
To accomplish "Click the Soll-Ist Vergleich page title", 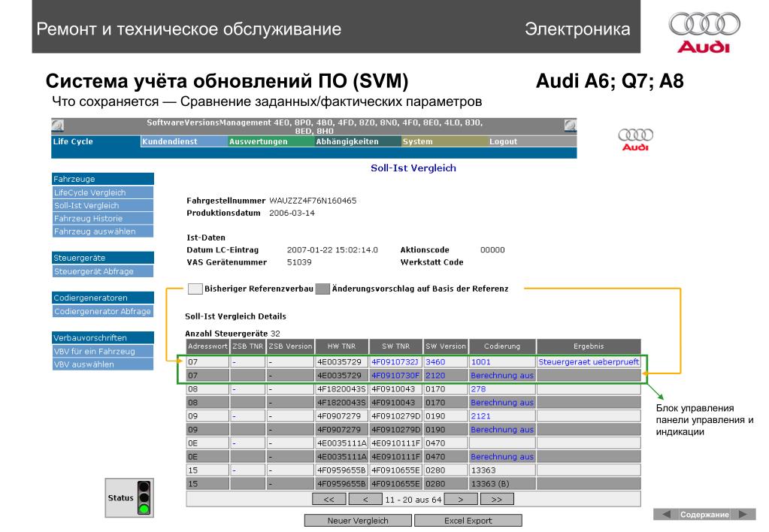I will click(x=413, y=168).
